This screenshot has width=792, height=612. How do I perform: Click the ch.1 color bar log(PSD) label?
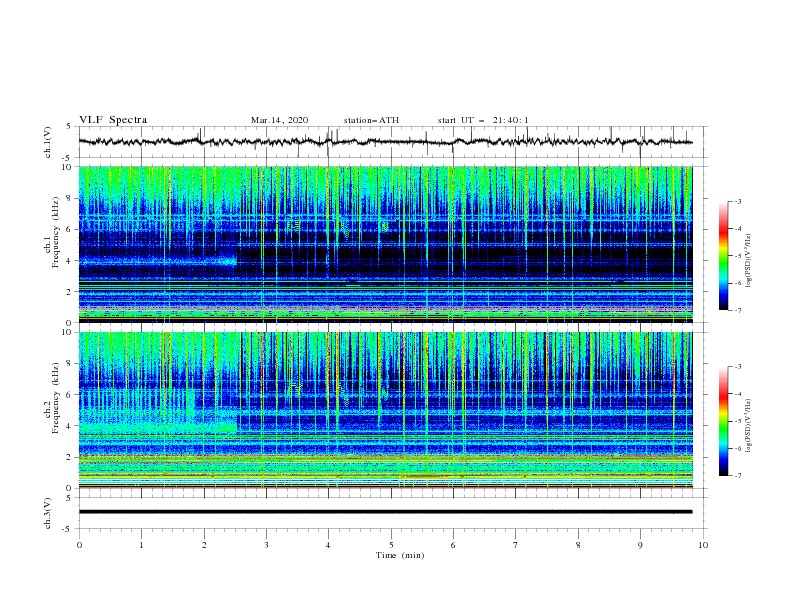click(748, 261)
